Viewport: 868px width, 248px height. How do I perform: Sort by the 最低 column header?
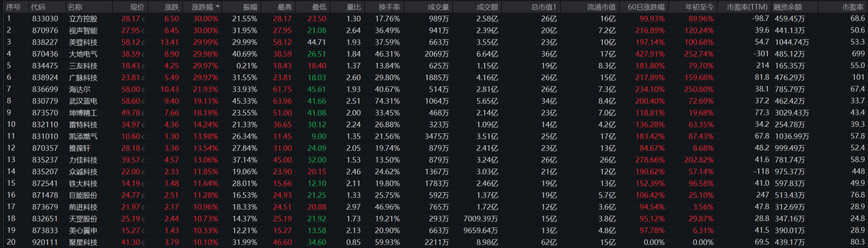pyautogui.click(x=319, y=7)
